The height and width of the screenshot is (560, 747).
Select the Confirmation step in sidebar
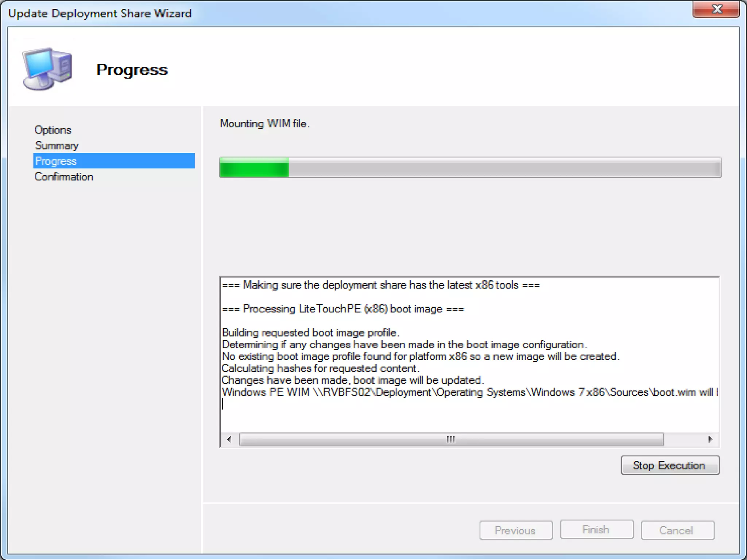pyautogui.click(x=64, y=177)
